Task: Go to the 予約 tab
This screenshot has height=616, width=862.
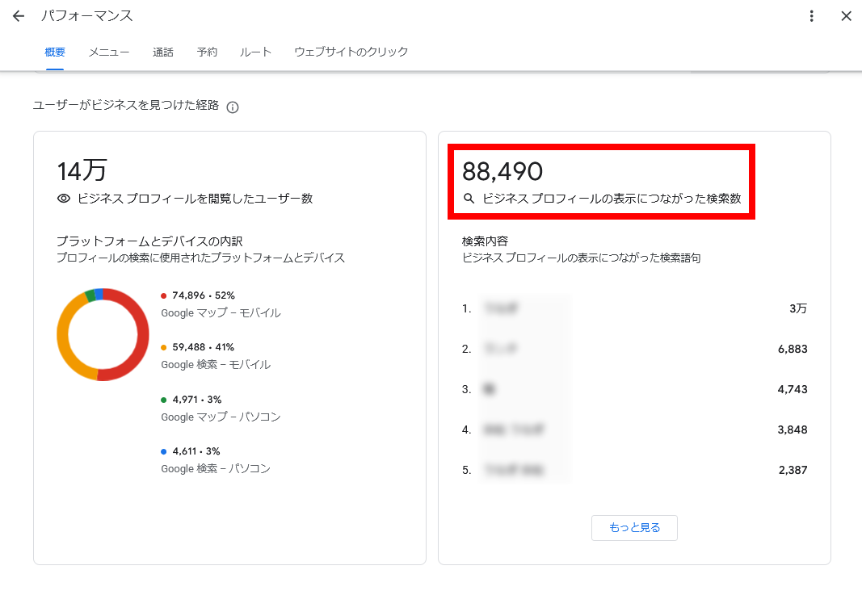Action: coord(207,52)
